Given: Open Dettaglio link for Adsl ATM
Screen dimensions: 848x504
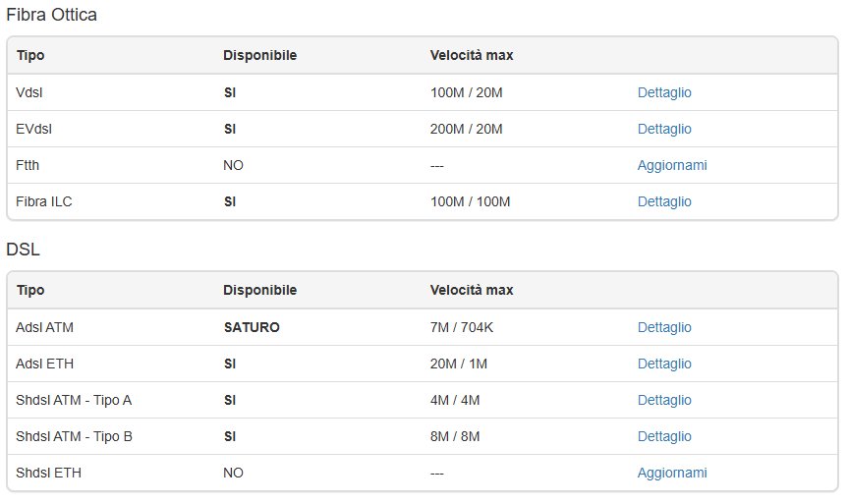Looking at the screenshot, I should (x=664, y=327).
